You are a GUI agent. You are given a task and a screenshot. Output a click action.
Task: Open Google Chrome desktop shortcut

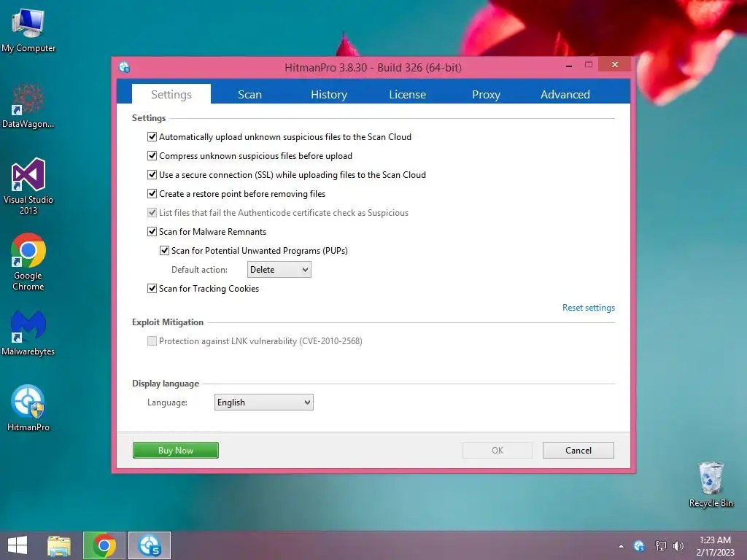point(28,262)
